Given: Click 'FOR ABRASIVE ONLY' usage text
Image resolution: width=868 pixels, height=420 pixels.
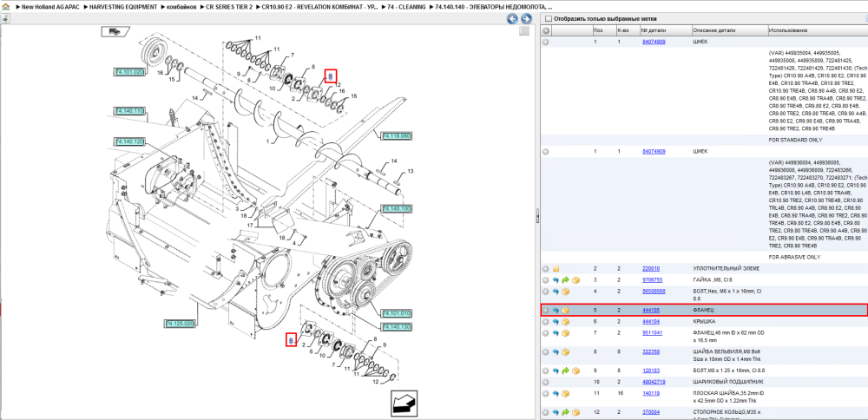Looking at the screenshot, I should 795,258.
